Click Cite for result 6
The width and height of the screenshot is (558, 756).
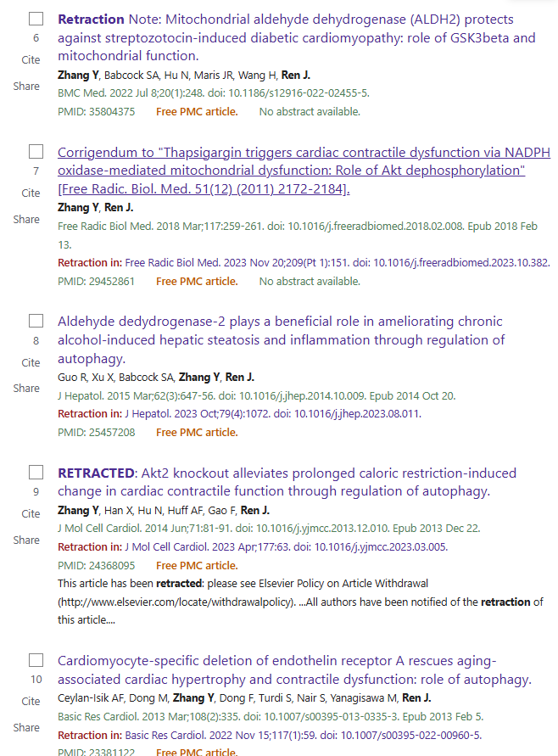(31, 59)
